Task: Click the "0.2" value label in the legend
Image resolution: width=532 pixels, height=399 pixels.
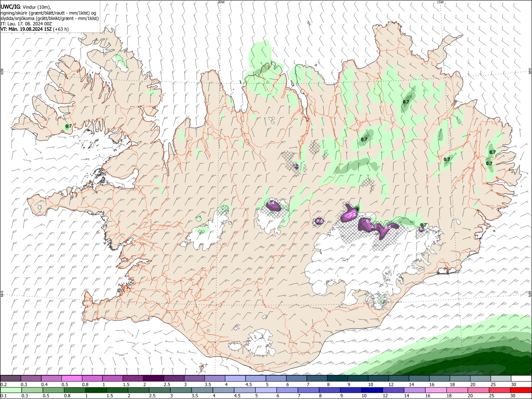Action: 3,384
